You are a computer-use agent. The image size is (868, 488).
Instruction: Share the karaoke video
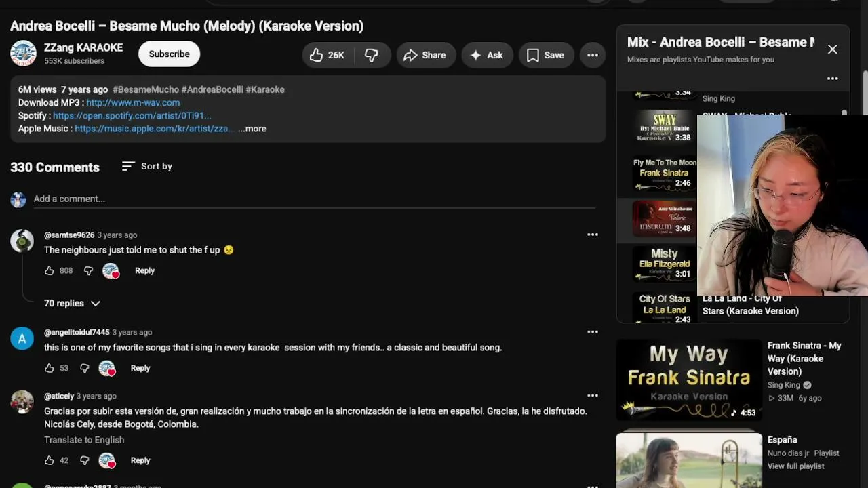(x=425, y=56)
